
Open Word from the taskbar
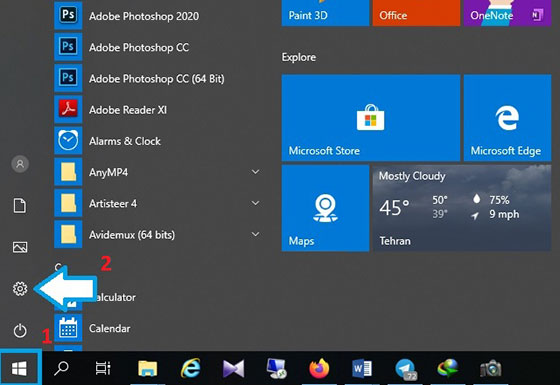tap(362, 368)
